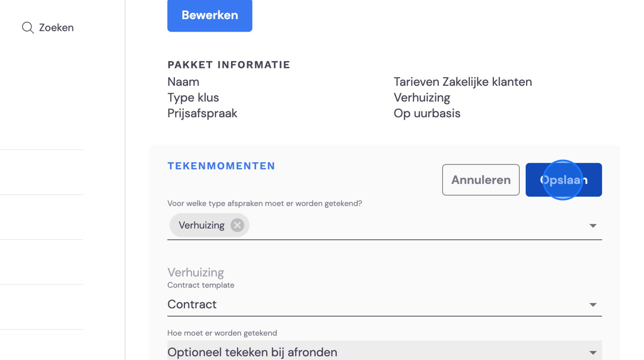Screen dimensions: 644x360
Task: Click the 'Type klus' field label
Action: coord(193,97)
